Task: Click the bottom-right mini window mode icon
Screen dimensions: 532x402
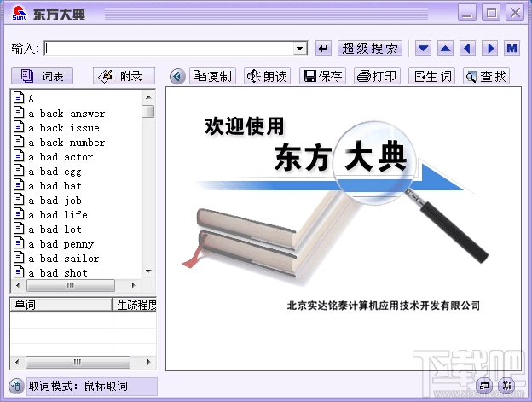Action: click(484, 386)
